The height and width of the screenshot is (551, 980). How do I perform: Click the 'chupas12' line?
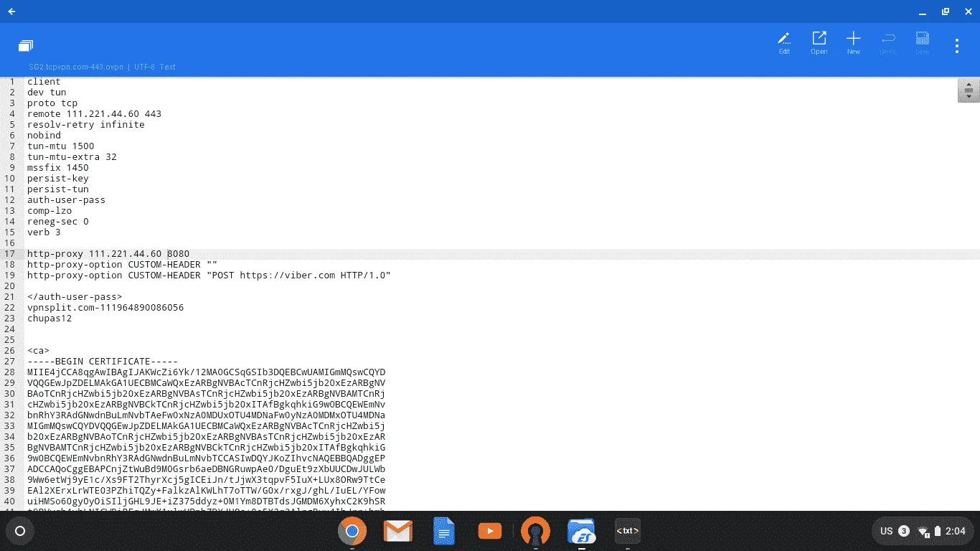pos(50,319)
